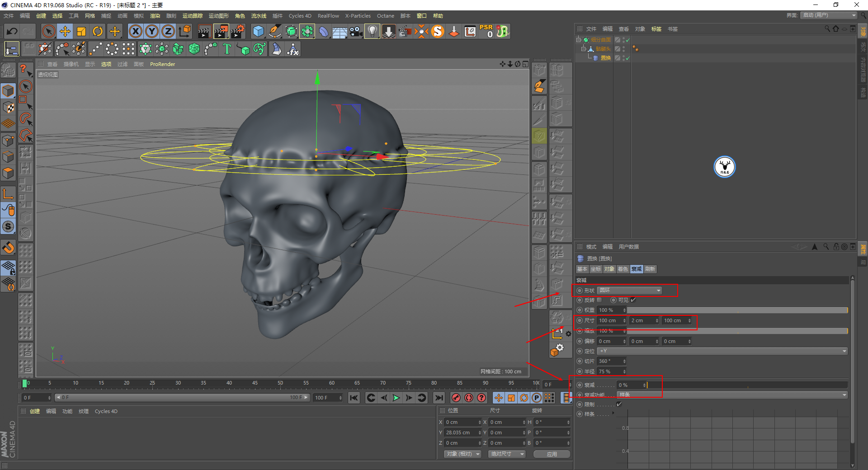Open the 定位 orientation dropdown
The width and height of the screenshot is (868, 470).
click(722, 351)
